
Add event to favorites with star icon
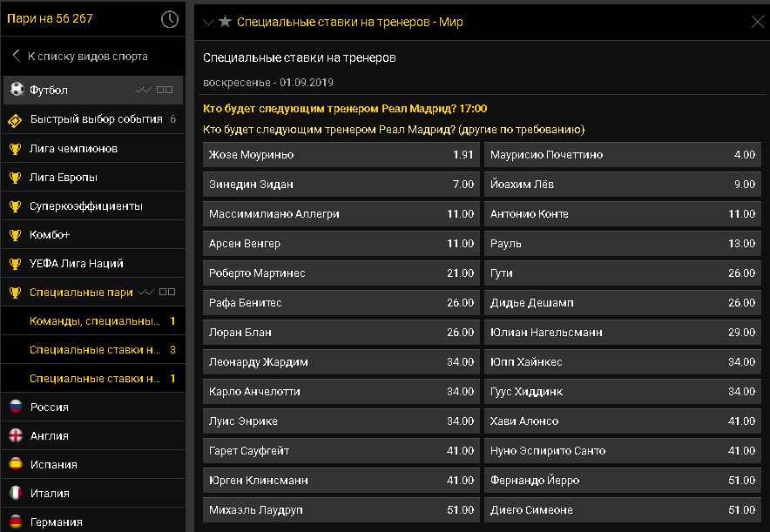(225, 22)
